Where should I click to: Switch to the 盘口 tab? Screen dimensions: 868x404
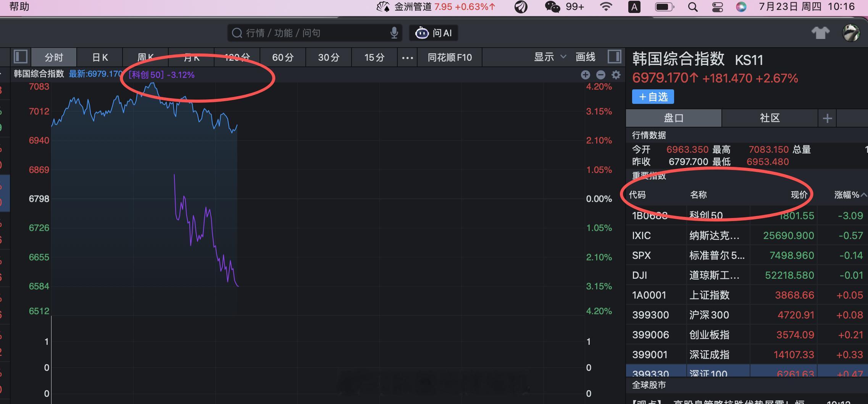pos(674,118)
